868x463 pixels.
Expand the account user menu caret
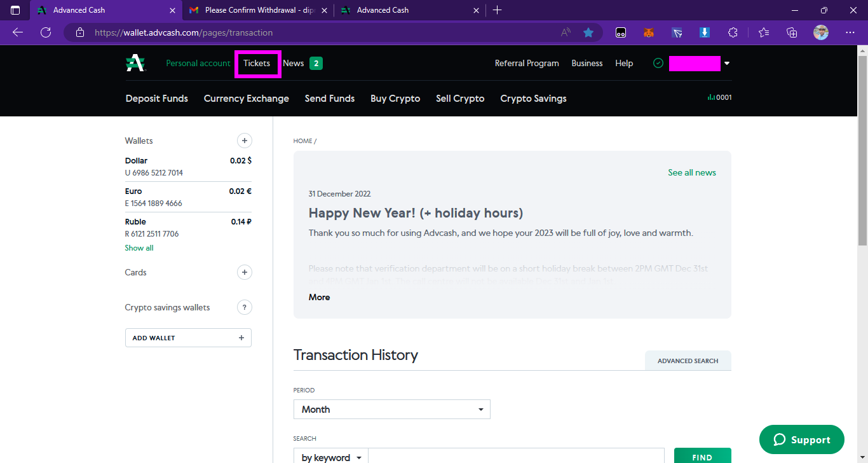pyautogui.click(x=727, y=64)
